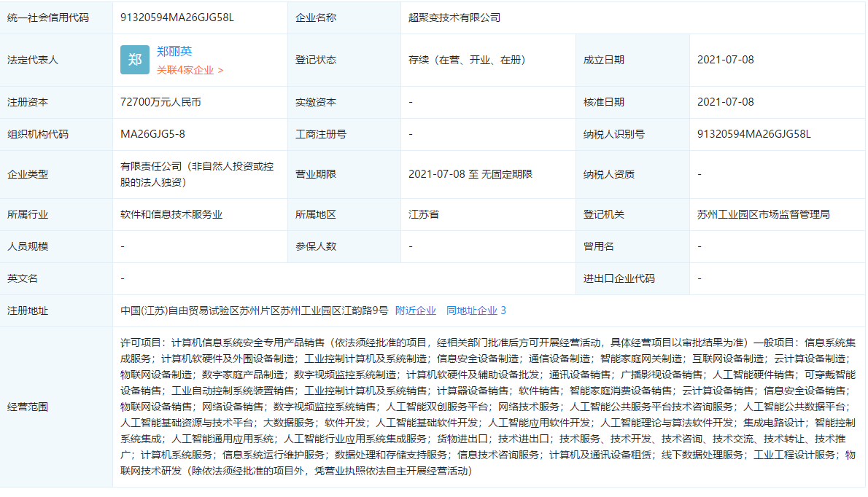Open the 附近企业 nearby companies link
The image size is (868, 497).
(416, 310)
